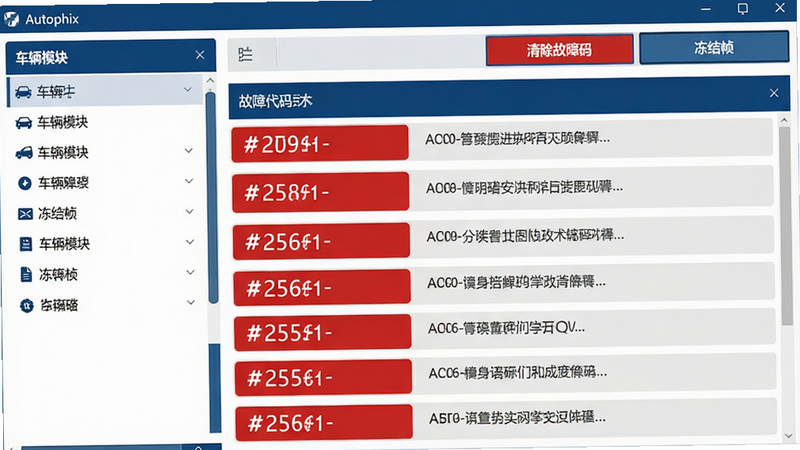Image resolution: width=800 pixels, height=450 pixels.
Task: Open fault code #20941-
Action: point(320,144)
